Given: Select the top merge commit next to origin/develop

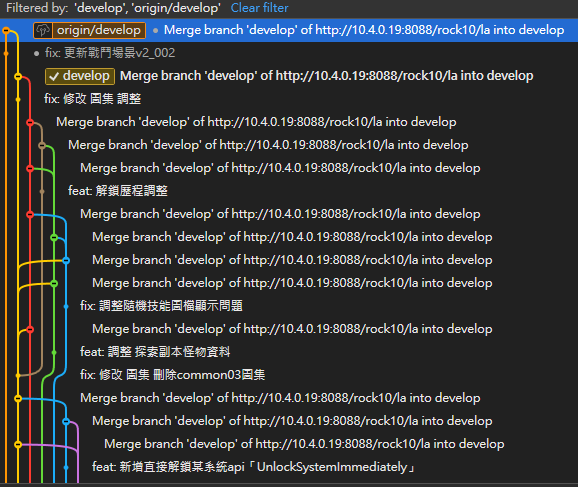Looking at the screenshot, I should pyautogui.click(x=364, y=30).
